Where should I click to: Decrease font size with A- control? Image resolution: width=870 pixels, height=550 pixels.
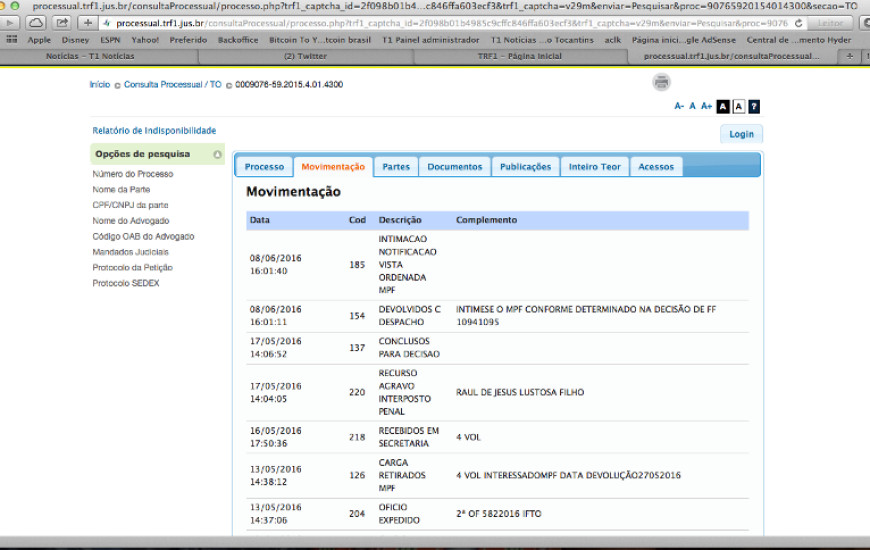point(679,106)
